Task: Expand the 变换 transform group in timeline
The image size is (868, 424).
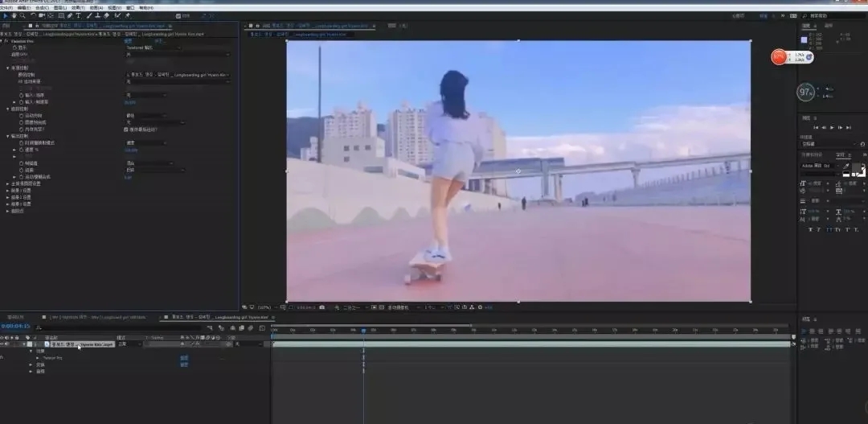Action: point(31,364)
